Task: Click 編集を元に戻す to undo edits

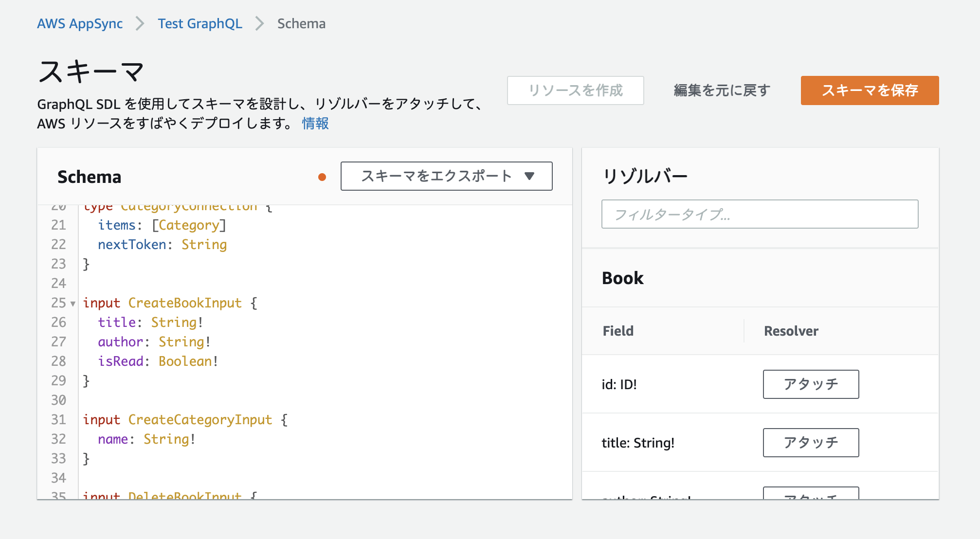Action: (722, 90)
